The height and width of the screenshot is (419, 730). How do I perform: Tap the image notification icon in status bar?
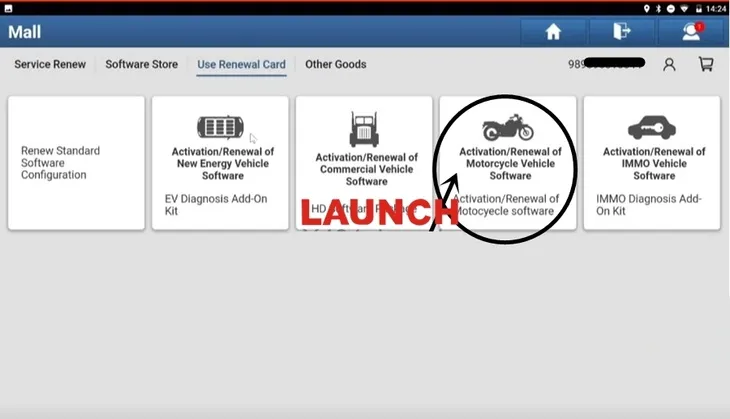8,8
